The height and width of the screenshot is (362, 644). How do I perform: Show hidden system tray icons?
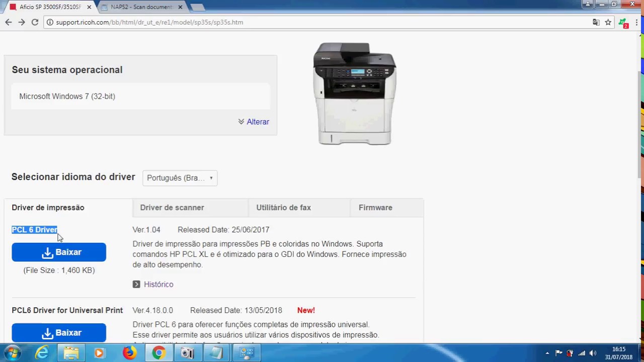(x=547, y=353)
